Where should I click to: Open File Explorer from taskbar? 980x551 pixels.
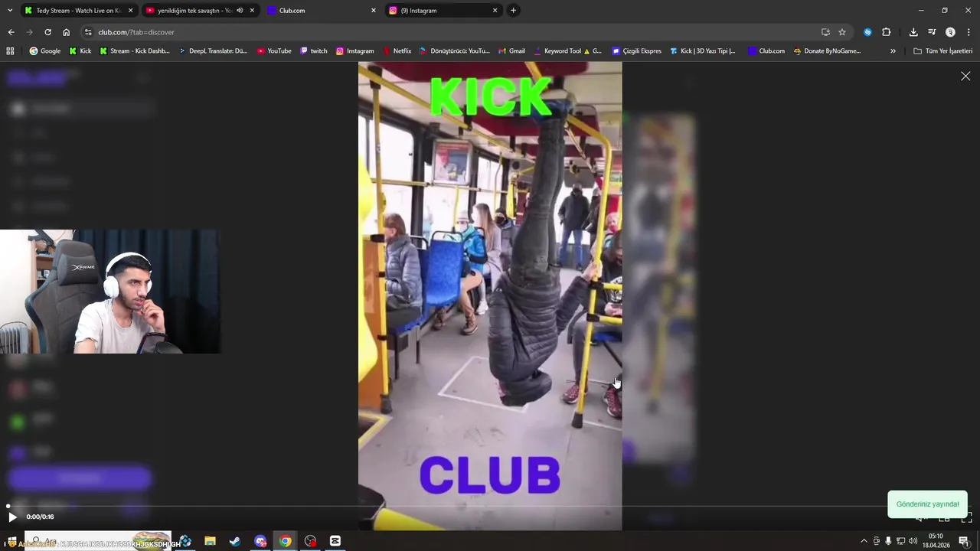pyautogui.click(x=210, y=541)
